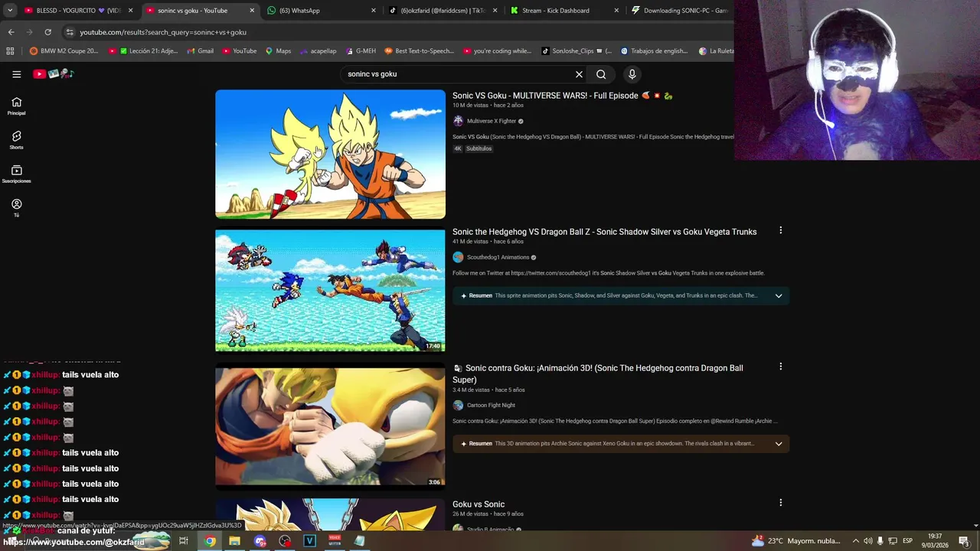Open Scouthedog1 Animations channel avatar
The height and width of the screenshot is (551, 980).
[x=458, y=257]
